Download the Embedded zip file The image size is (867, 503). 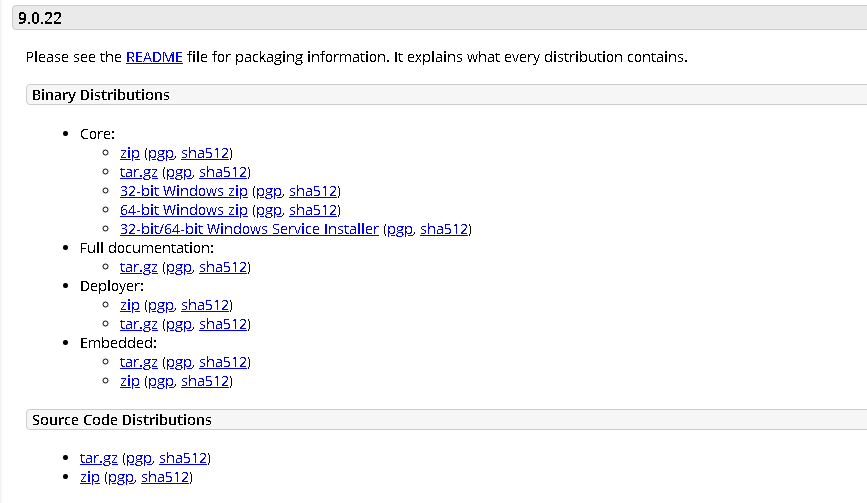point(130,381)
